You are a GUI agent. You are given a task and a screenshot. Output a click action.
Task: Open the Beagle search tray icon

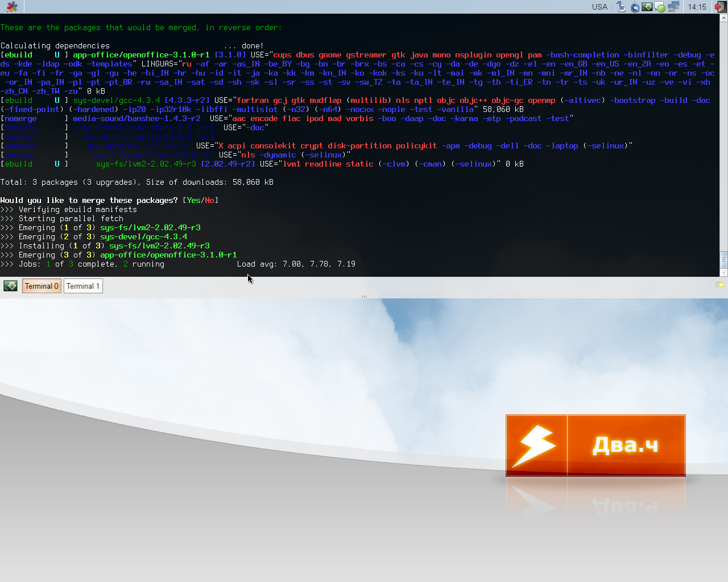(621, 7)
